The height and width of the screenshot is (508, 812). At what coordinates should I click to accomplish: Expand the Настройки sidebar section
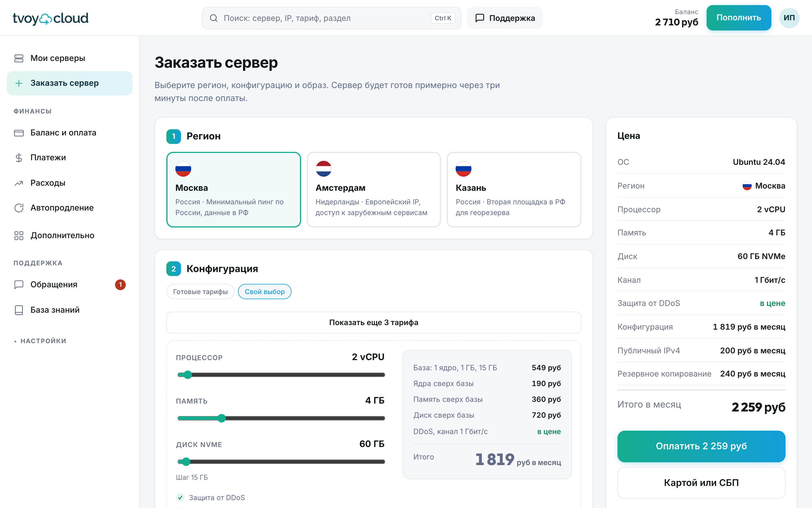[40, 341]
